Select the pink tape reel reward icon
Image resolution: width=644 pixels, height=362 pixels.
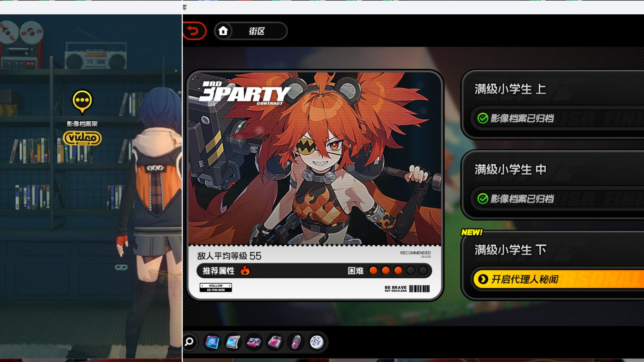point(254,342)
